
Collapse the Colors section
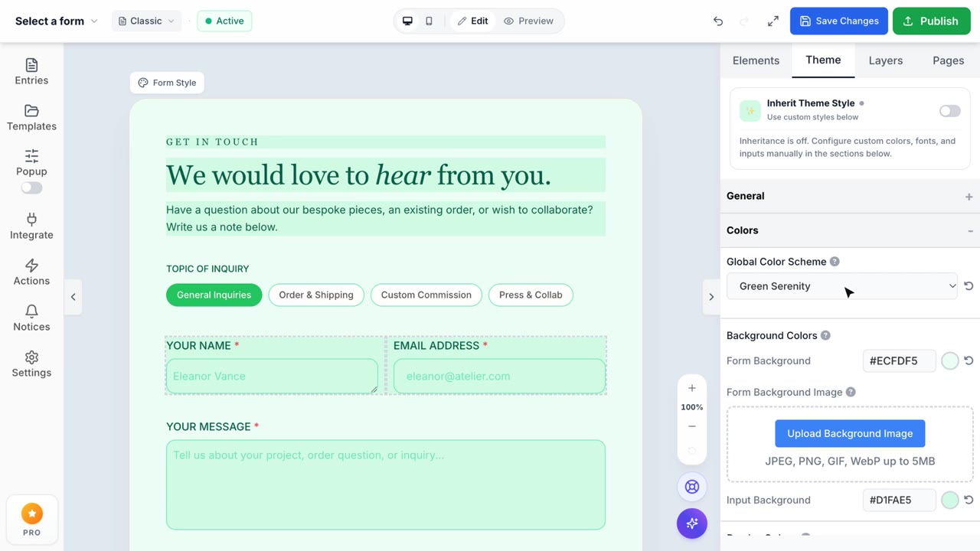tap(850, 230)
